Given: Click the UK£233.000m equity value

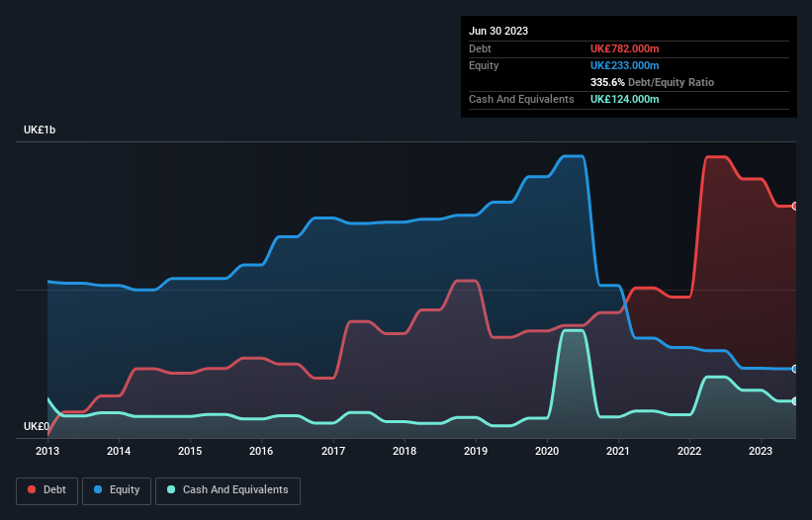Looking at the screenshot, I should pos(624,65).
